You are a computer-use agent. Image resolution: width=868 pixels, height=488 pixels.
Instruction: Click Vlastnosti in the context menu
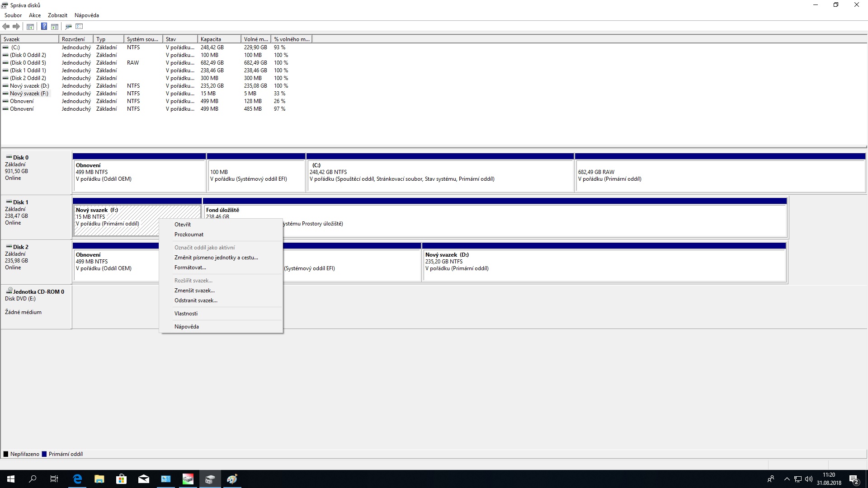tap(186, 314)
